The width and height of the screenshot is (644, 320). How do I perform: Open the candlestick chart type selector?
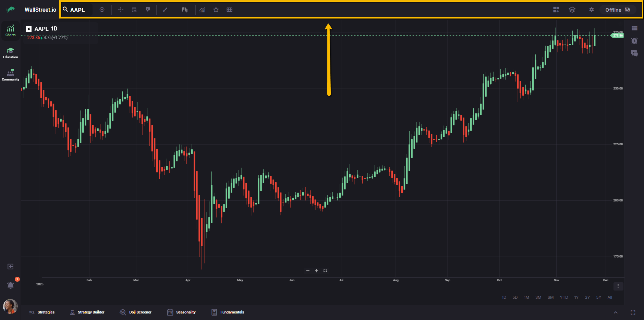coord(185,10)
